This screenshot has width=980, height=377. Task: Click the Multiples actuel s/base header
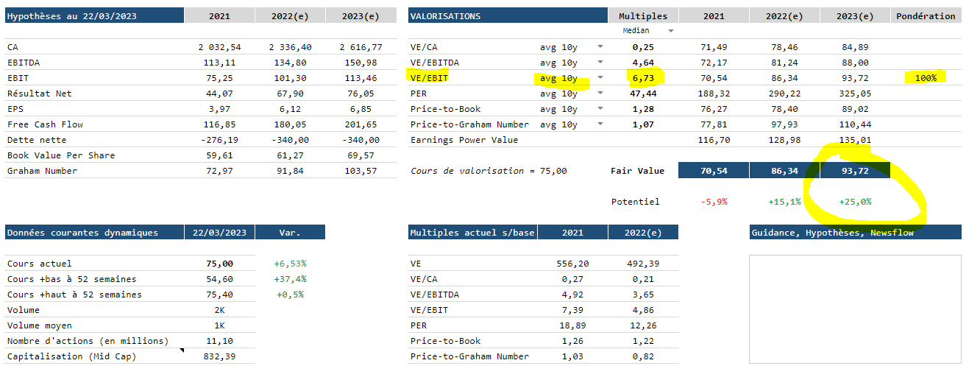pos(472,233)
